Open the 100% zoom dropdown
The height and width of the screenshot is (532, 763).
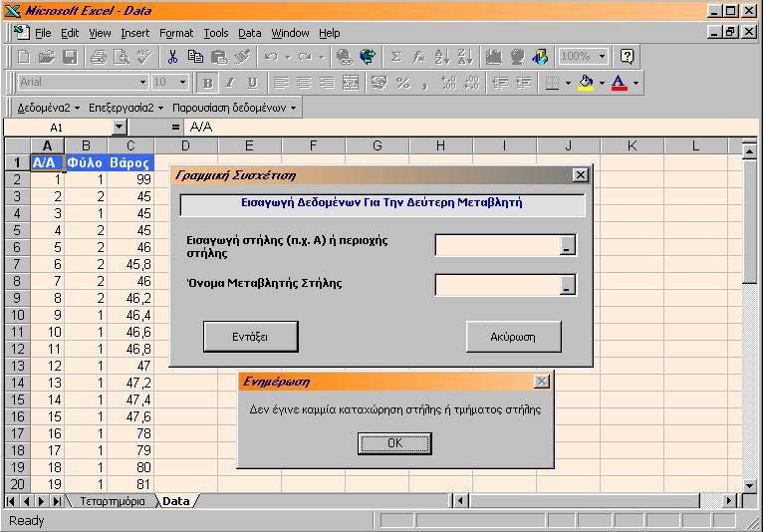coord(602,57)
